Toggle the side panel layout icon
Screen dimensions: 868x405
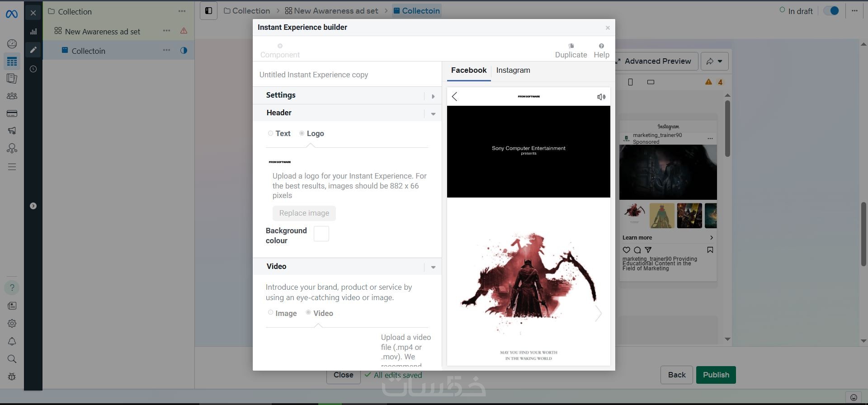(208, 11)
